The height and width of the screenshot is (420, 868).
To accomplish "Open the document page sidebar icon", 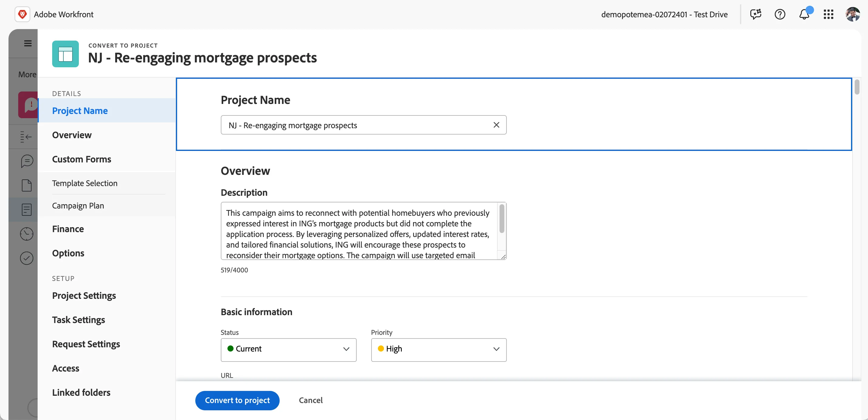I will [x=27, y=185].
